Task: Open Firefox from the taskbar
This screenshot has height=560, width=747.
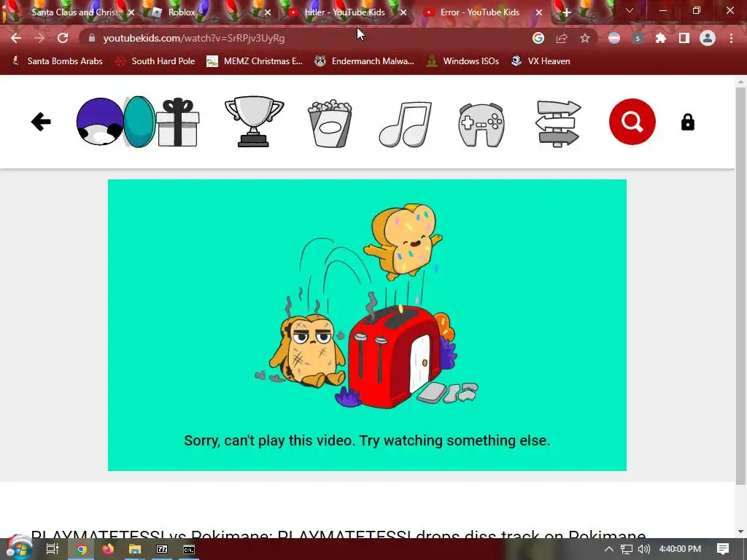Action: 108,549
